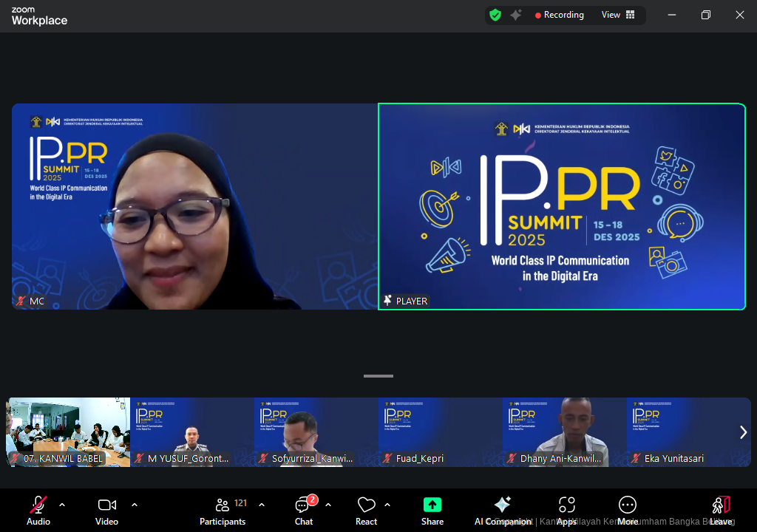
Task: Expand the Audio options chevron
Action: [61, 503]
